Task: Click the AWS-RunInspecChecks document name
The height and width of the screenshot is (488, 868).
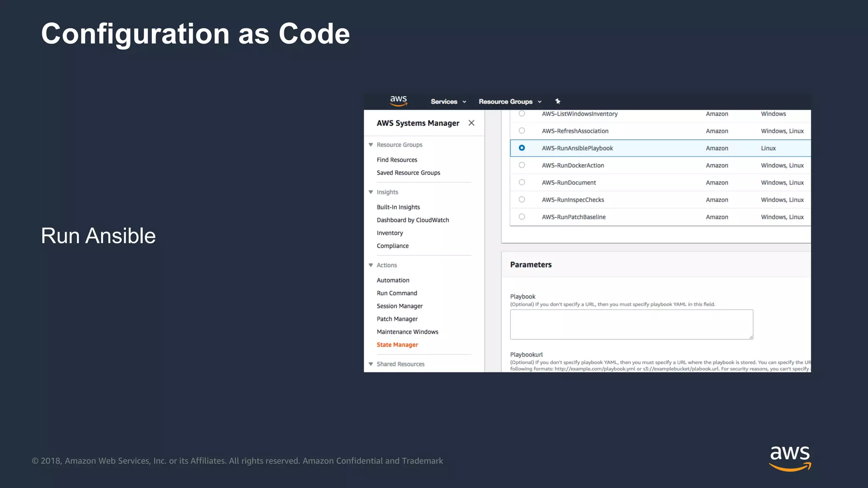Action: point(573,200)
